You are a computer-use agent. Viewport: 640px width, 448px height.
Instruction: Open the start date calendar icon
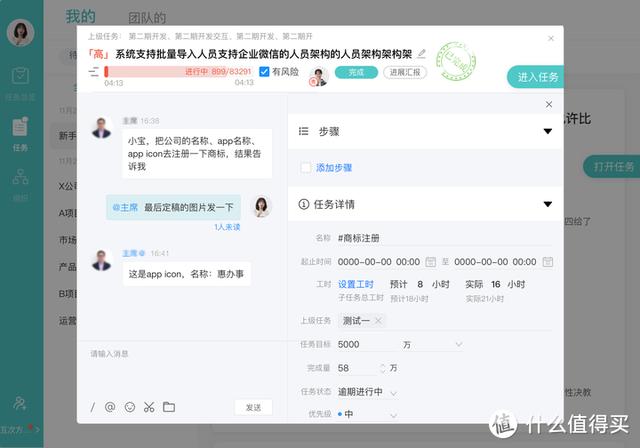click(x=431, y=262)
